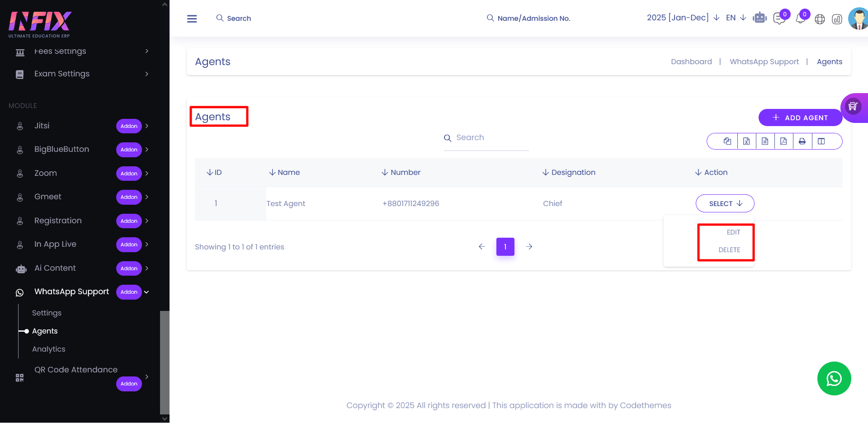Expand the SELECT action dropdown for Test Agent

tap(725, 203)
